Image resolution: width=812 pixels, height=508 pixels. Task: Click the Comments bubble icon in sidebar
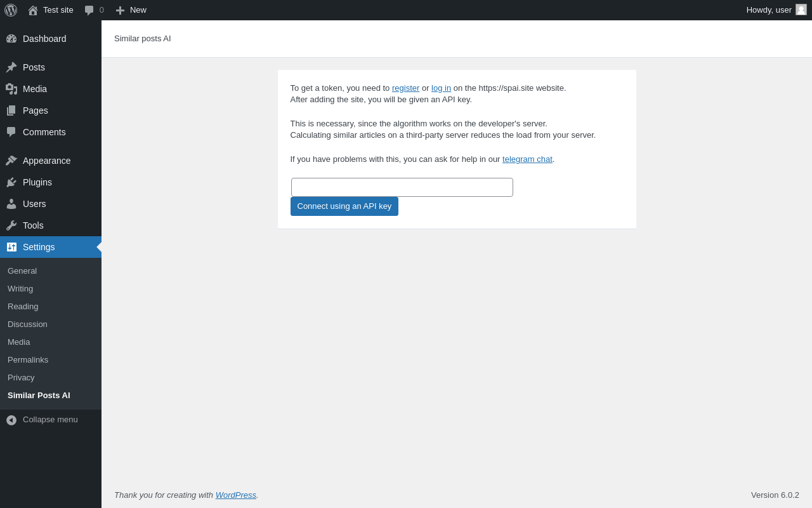(x=11, y=132)
